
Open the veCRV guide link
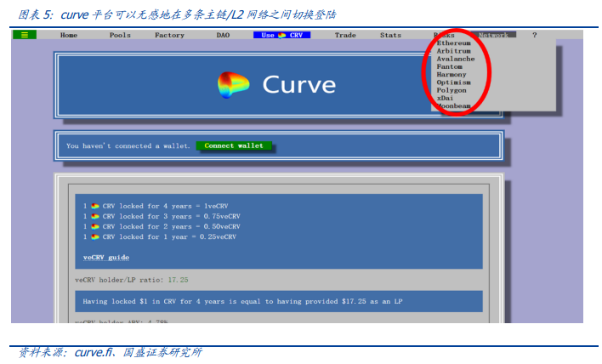(106, 257)
